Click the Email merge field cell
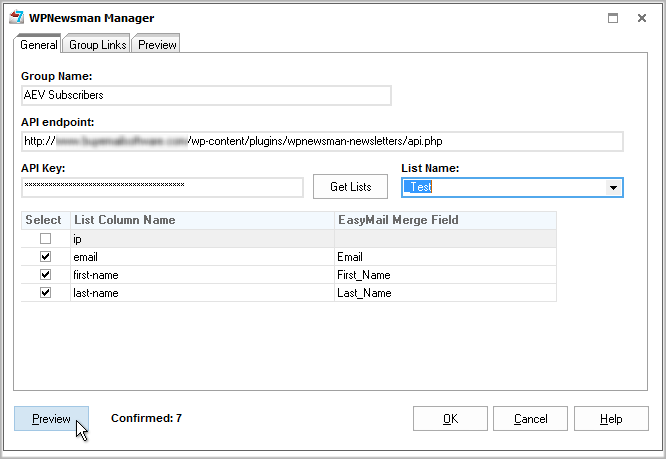 (x=445, y=256)
